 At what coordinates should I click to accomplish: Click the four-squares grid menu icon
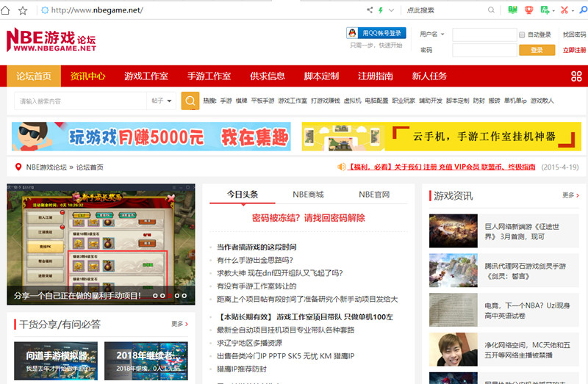(x=576, y=76)
